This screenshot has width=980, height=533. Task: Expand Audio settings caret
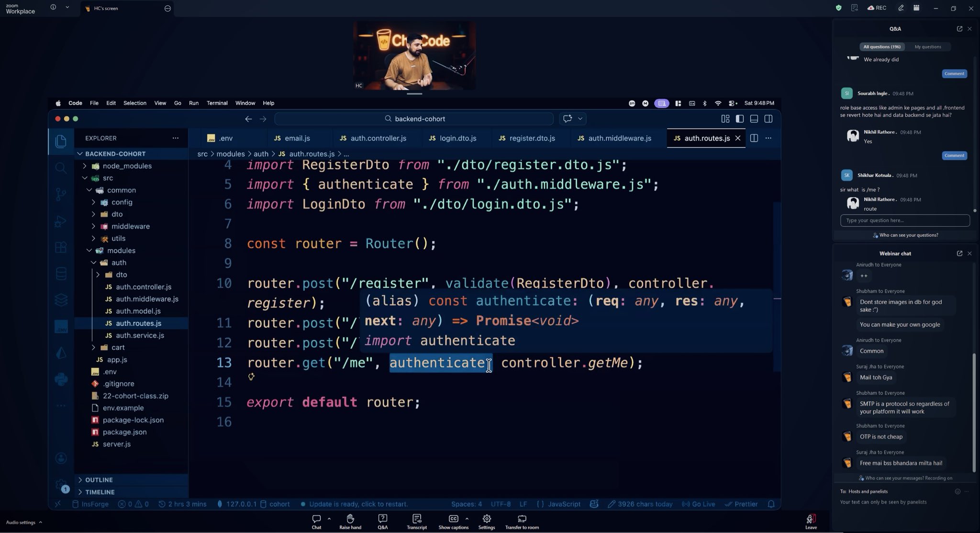[41, 522]
